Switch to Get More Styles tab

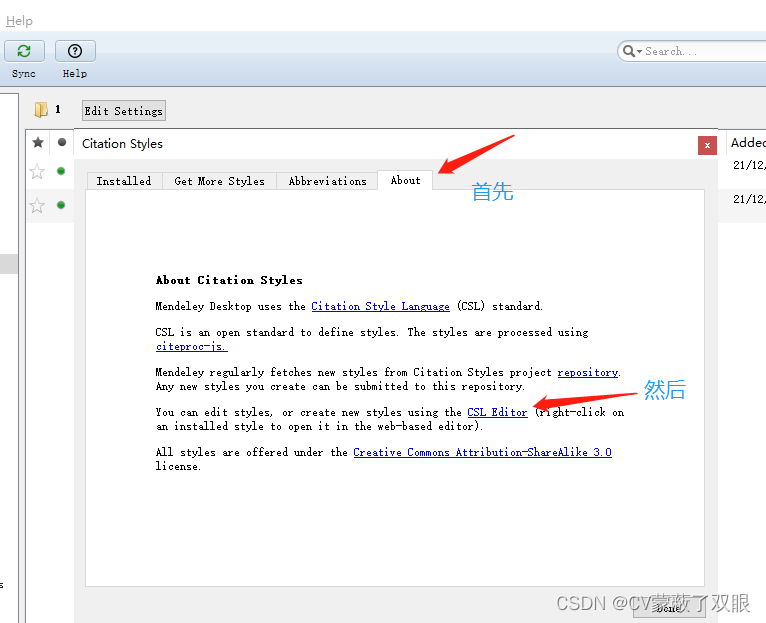pyautogui.click(x=219, y=181)
